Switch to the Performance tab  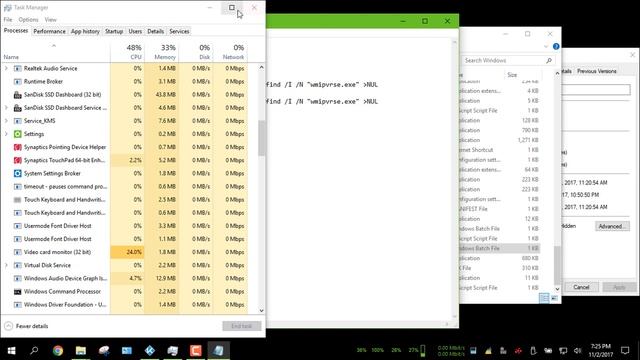[49, 31]
